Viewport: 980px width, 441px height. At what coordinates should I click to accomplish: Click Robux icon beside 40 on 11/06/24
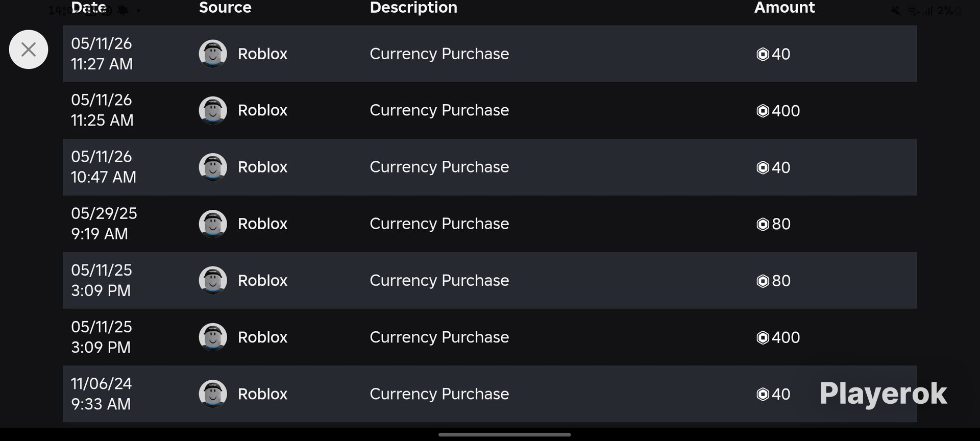tap(763, 394)
